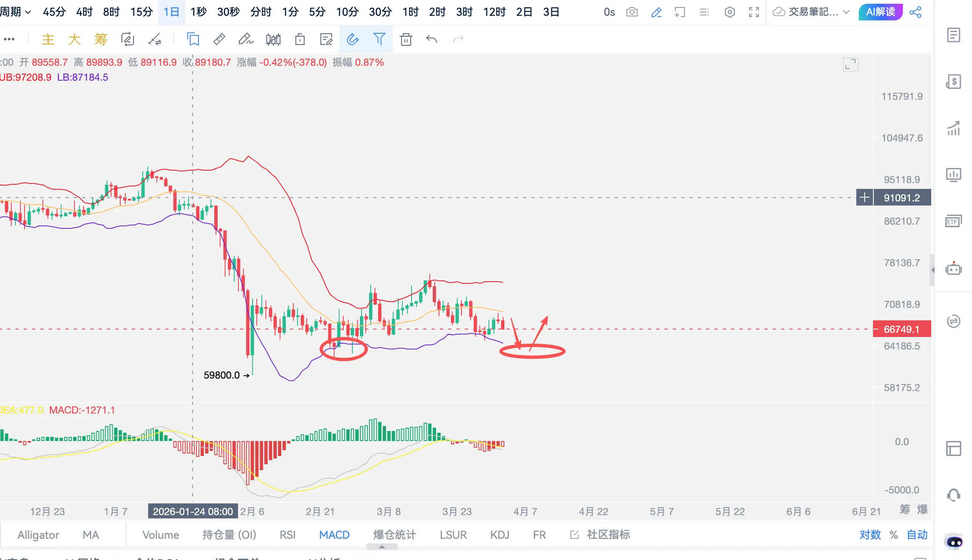Viewport: 972px width, 560px height.
Task: Open the 社区指标 community indicators link
Action: pos(608,535)
